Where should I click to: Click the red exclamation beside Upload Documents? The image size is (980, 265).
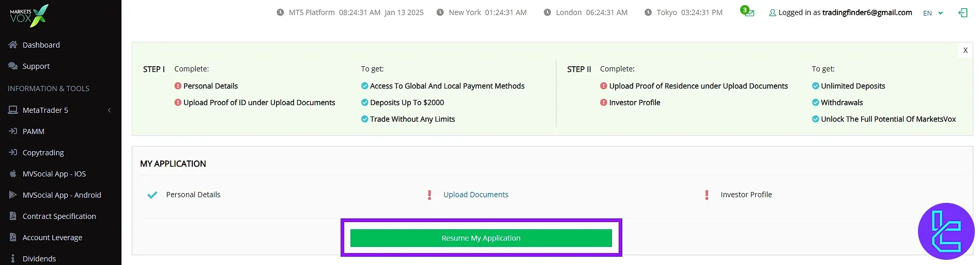click(429, 195)
